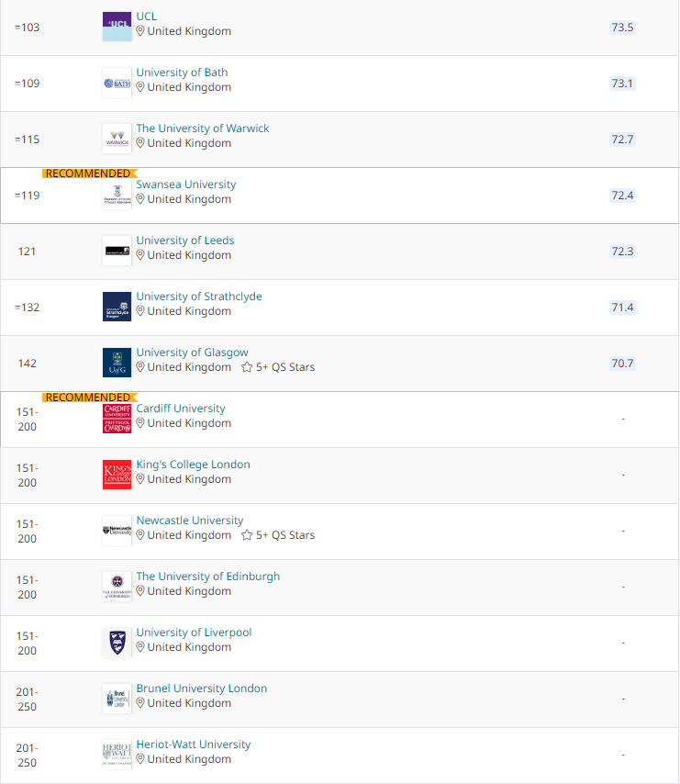Click the location pin beside University of Bath
This screenshot has height=784, width=680.
point(141,87)
